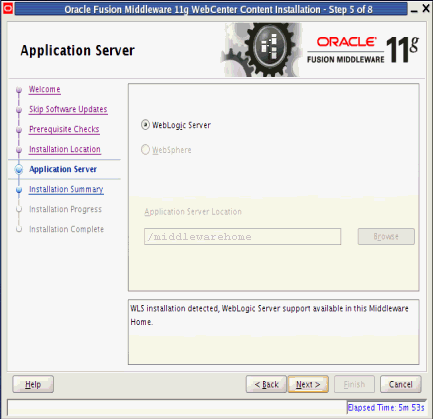The image size is (433, 419).
Task: Select the WebLogic Server radio button
Action: (145, 125)
